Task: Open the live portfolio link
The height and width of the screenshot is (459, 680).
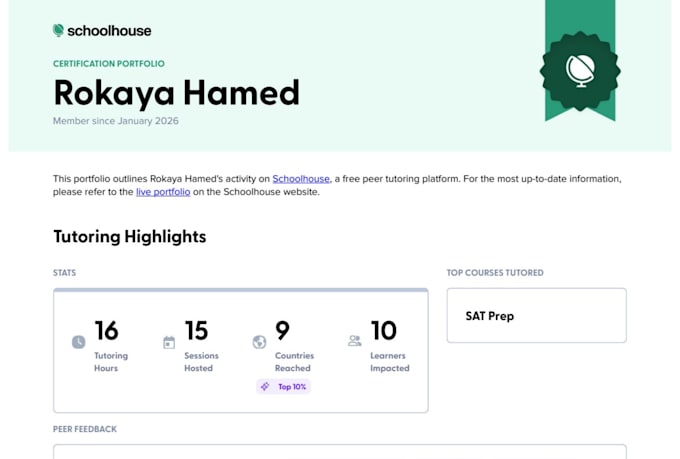Action: coord(163,192)
